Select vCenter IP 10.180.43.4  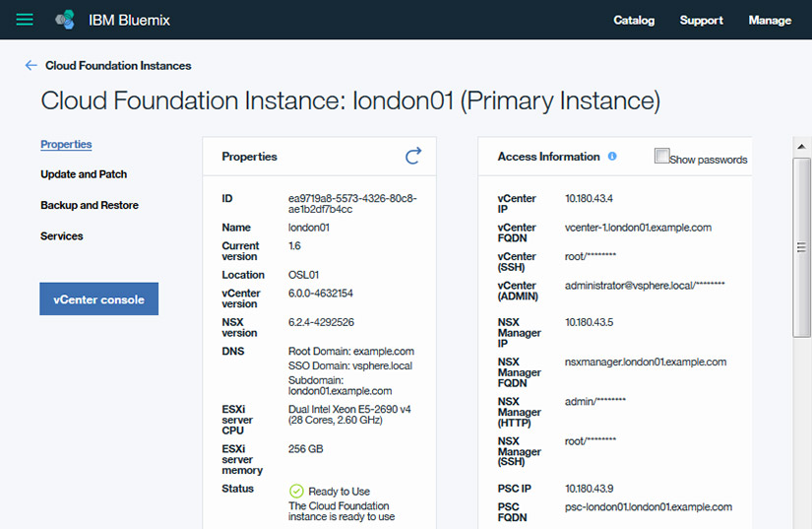click(589, 198)
